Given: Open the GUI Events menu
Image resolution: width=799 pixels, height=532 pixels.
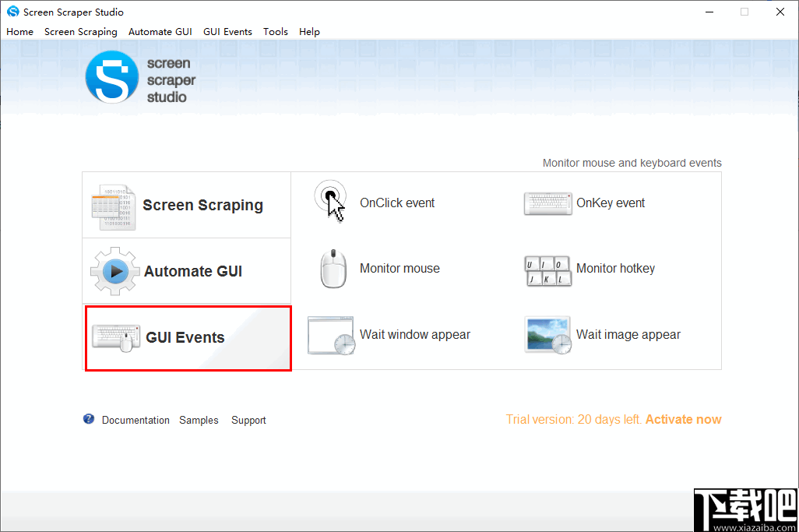Looking at the screenshot, I should point(227,32).
